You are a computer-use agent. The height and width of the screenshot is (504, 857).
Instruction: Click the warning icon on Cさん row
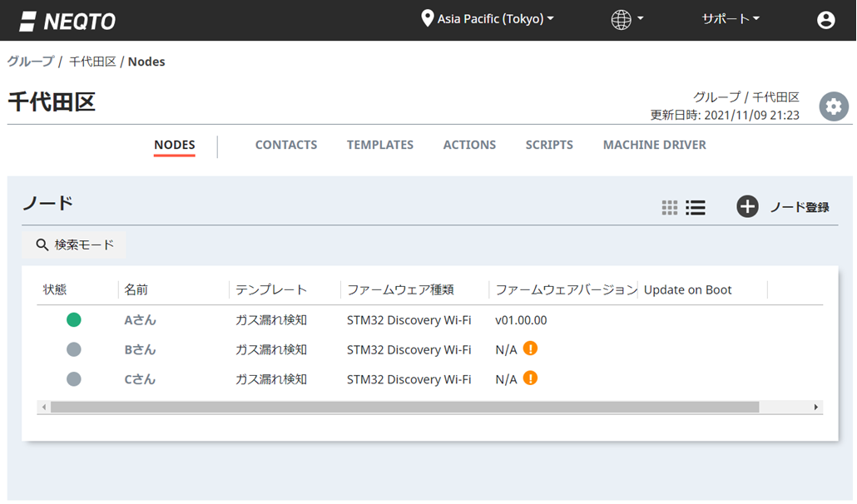(x=530, y=378)
